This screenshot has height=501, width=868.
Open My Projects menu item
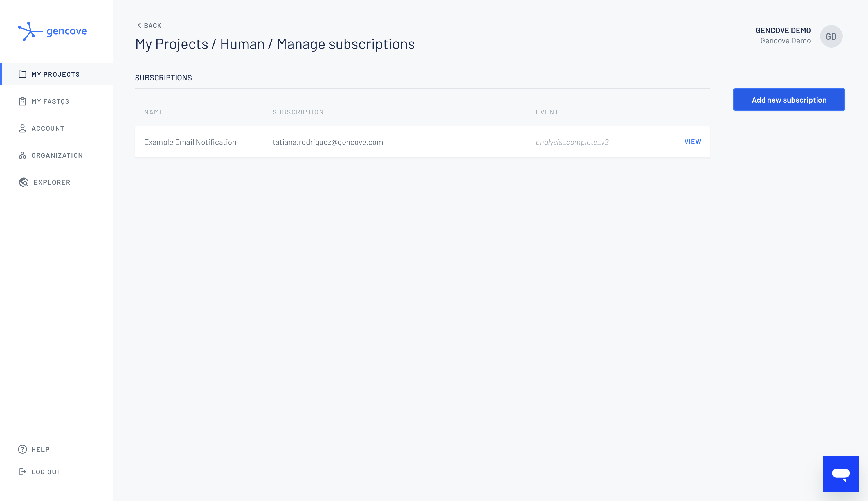(56, 74)
